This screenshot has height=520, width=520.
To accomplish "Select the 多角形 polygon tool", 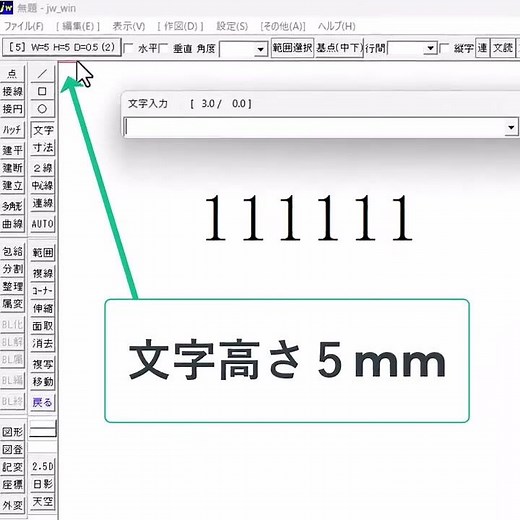I will 12,206.
